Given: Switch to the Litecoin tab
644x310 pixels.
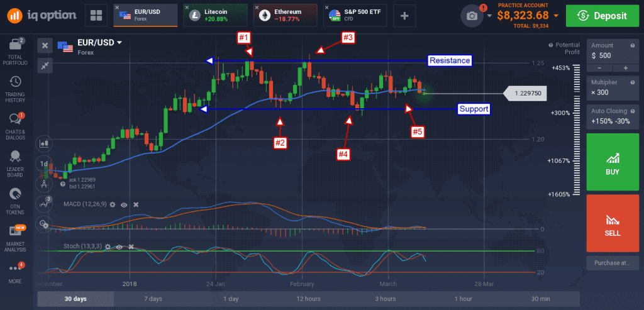Looking at the screenshot, I should tap(215, 16).
